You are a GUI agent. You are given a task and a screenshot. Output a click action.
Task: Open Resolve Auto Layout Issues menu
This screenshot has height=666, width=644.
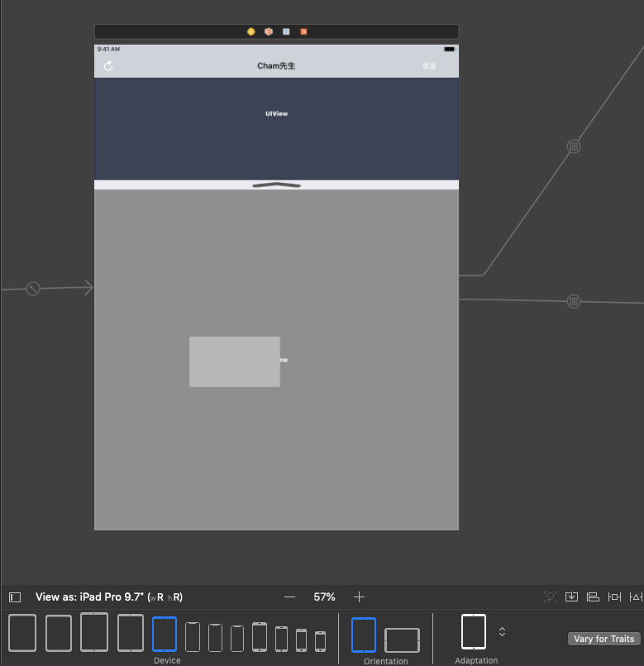[636, 597]
